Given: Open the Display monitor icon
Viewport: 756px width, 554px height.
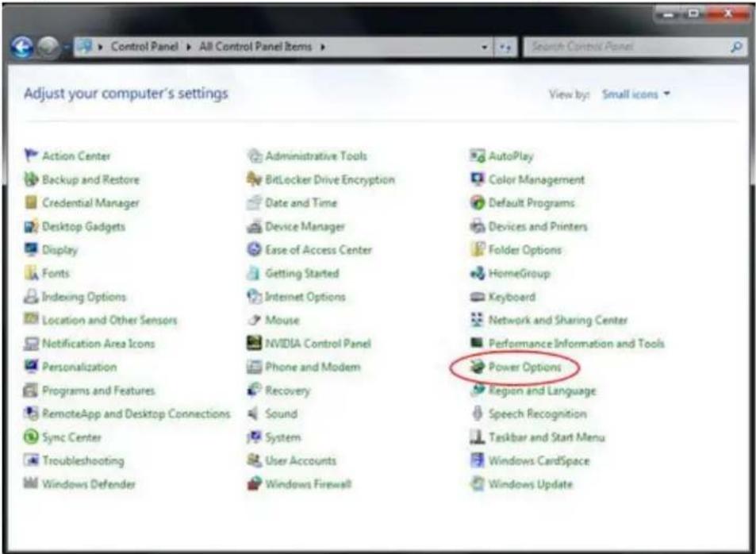Looking at the screenshot, I should (31, 249).
